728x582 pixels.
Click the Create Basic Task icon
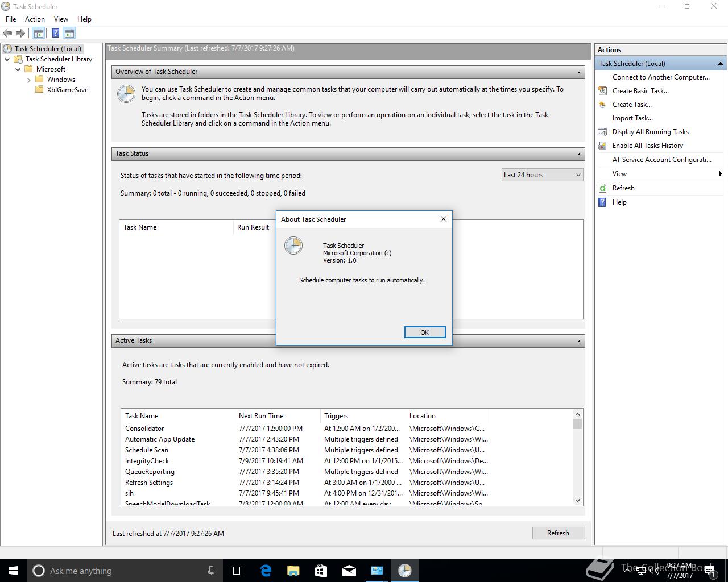tap(603, 91)
